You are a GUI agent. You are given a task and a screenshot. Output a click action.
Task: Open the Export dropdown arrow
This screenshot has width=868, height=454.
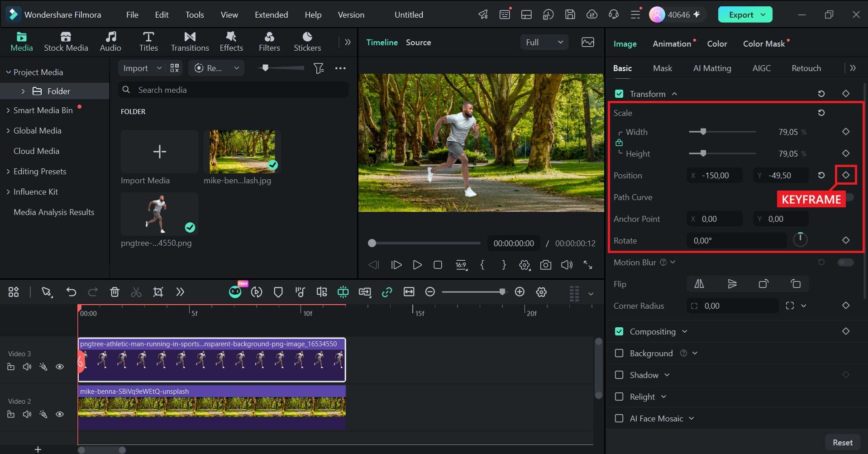click(x=763, y=14)
